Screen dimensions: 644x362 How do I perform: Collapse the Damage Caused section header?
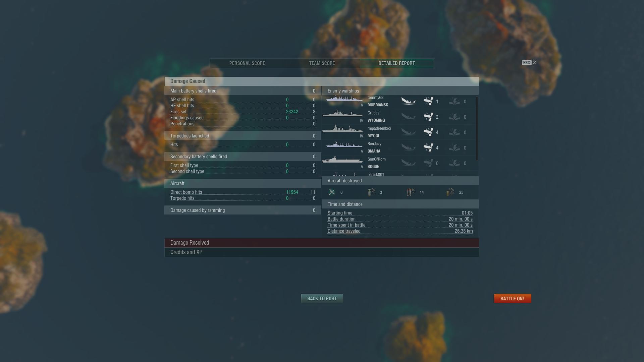tap(322, 81)
